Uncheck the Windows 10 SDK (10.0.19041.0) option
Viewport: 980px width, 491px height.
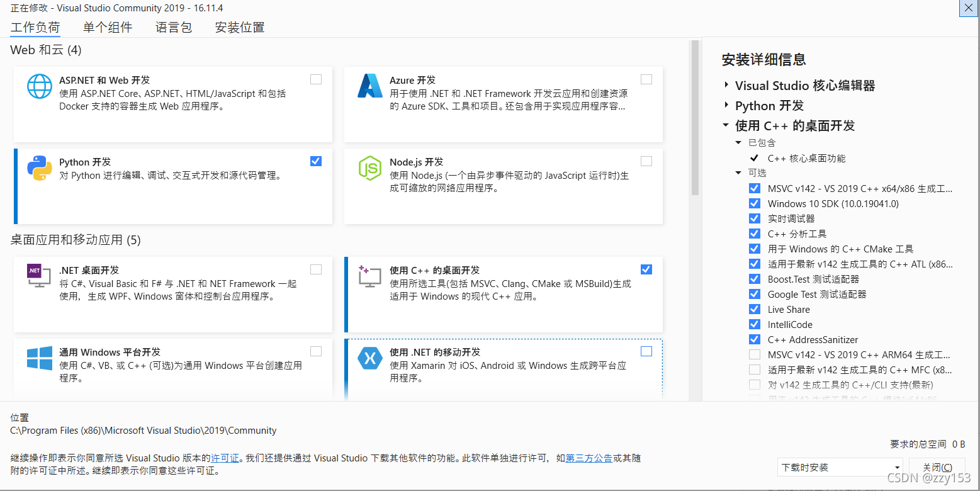tap(755, 203)
